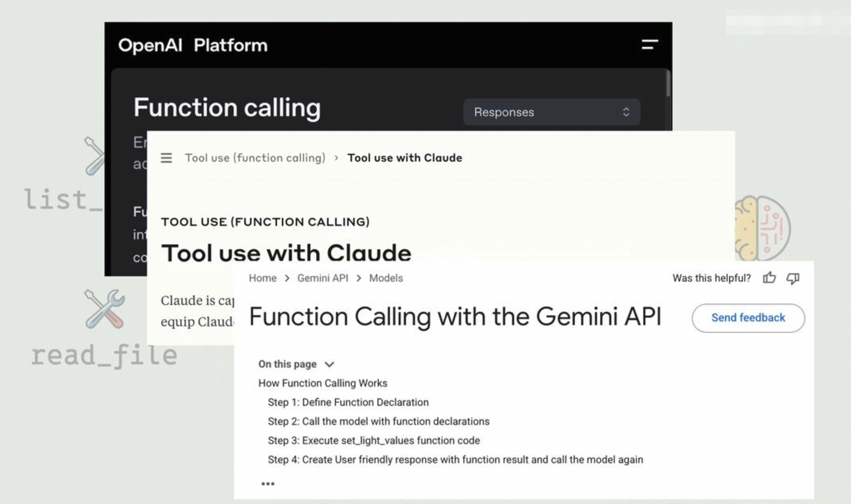Open Step 1: Define Function Declaration
851x504 pixels.
tap(348, 402)
